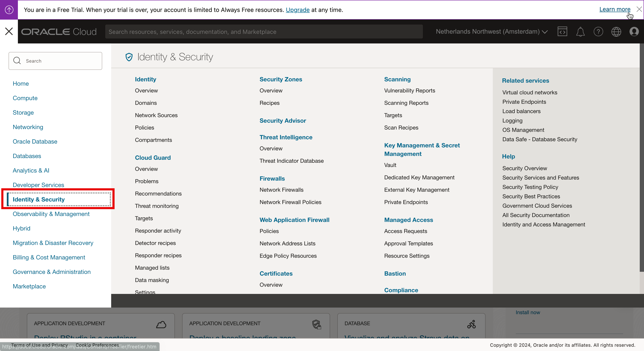Open Cloud Shell developer tools icon
This screenshot has height=351, width=644.
point(562,32)
